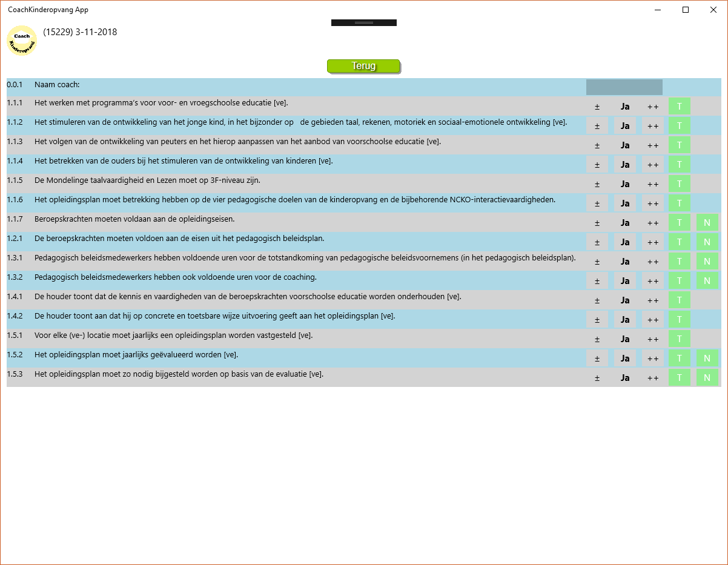Select ++ for row 1.1.1
The height and width of the screenshot is (565, 728).
point(653,107)
